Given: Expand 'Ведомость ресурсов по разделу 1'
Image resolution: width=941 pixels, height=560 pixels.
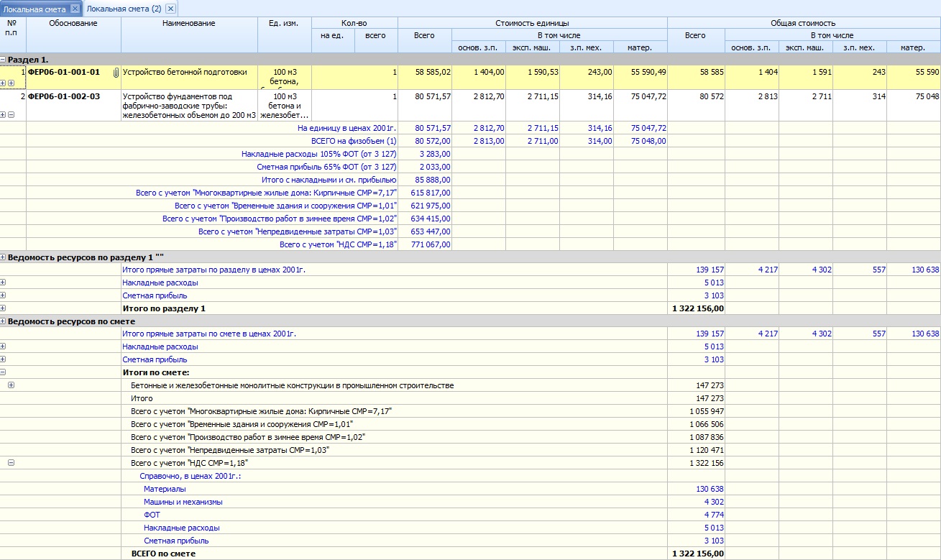Looking at the screenshot, I should point(4,257).
